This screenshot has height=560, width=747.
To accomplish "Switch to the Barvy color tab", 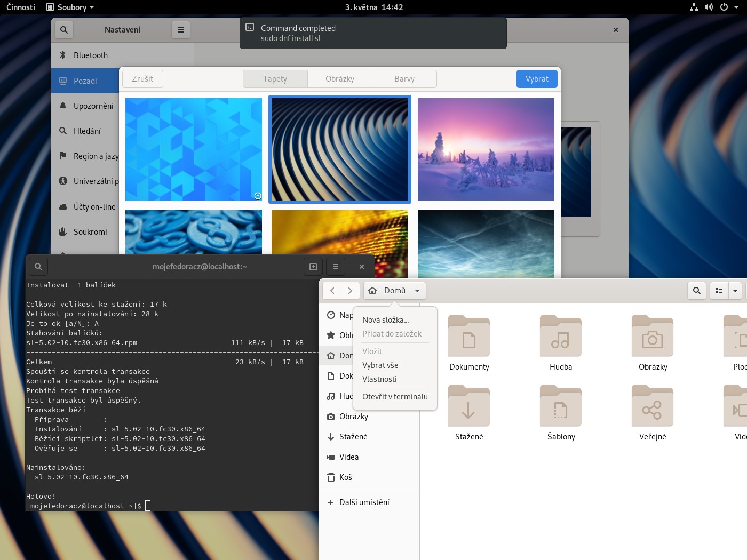I will 404,79.
